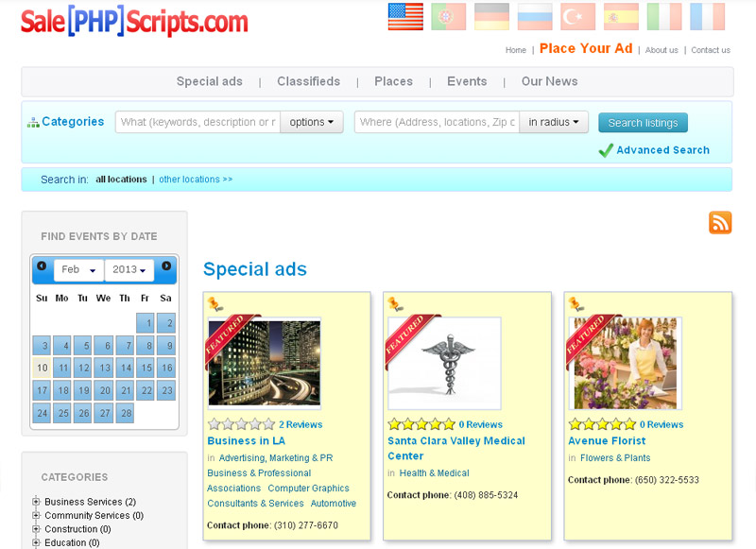Open the About us link

coord(661,50)
